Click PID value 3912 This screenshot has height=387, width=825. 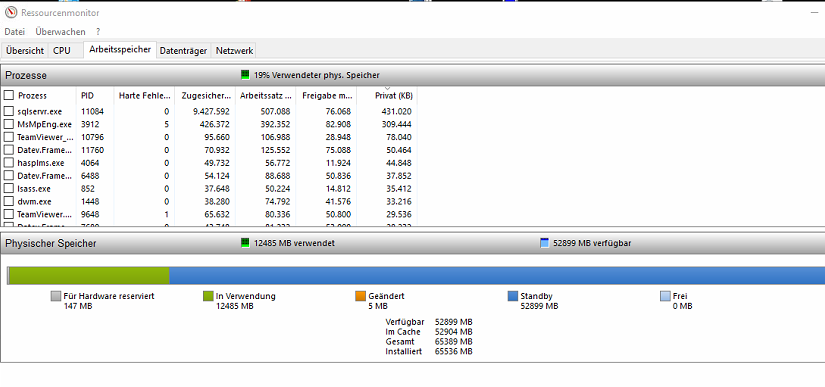point(90,124)
